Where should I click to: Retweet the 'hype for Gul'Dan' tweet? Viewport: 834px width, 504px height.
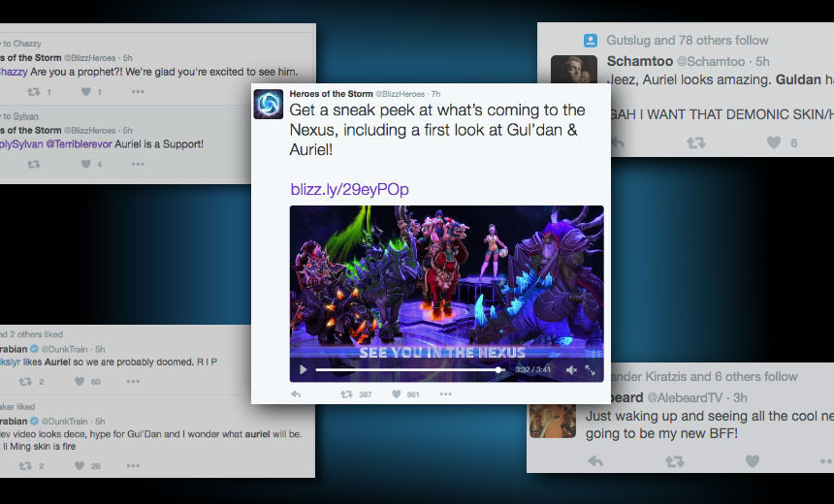pyautogui.click(x=25, y=466)
